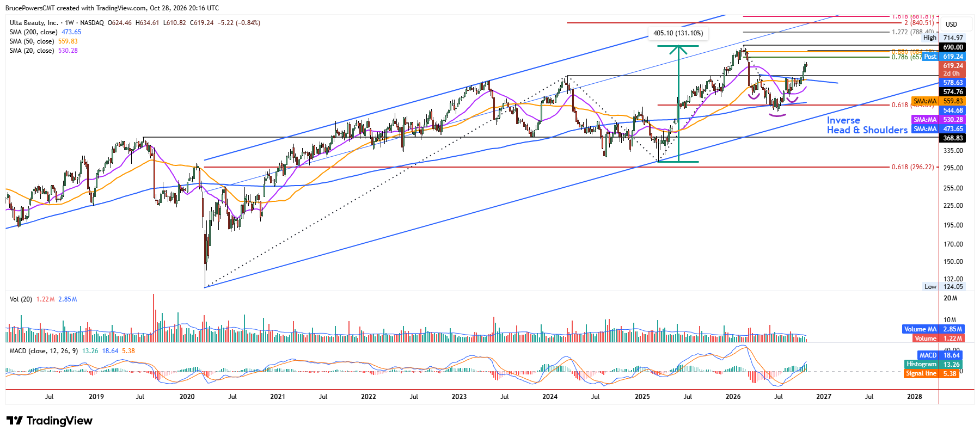Click the 2023 label on time axis
The height and width of the screenshot is (437, 980).
pyautogui.click(x=459, y=397)
